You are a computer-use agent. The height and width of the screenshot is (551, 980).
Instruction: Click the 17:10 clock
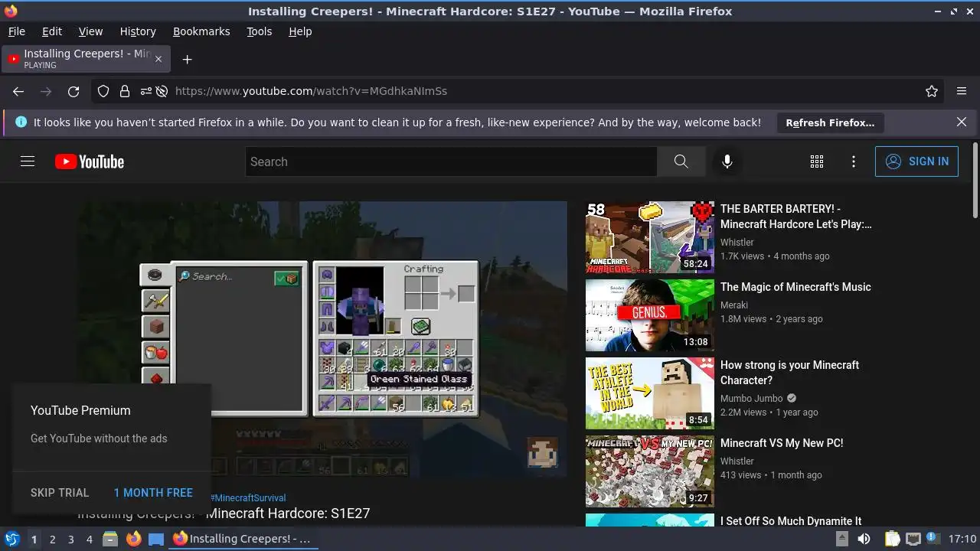coord(962,539)
